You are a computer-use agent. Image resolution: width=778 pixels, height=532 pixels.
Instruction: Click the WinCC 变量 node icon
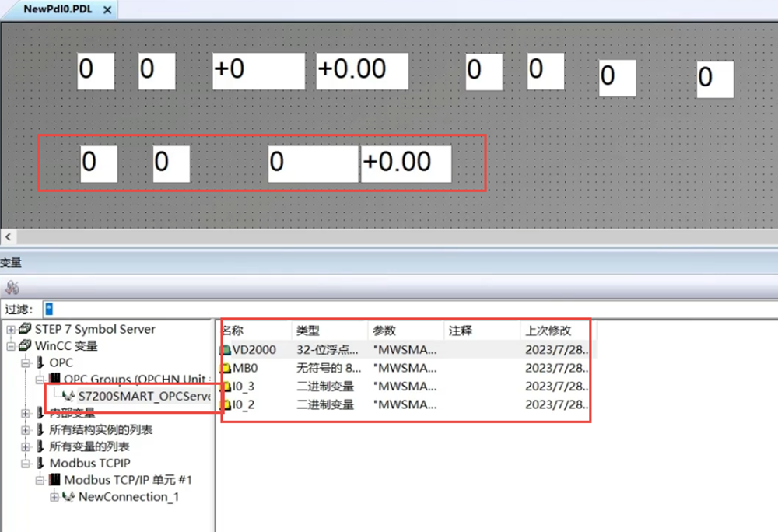click(x=26, y=346)
